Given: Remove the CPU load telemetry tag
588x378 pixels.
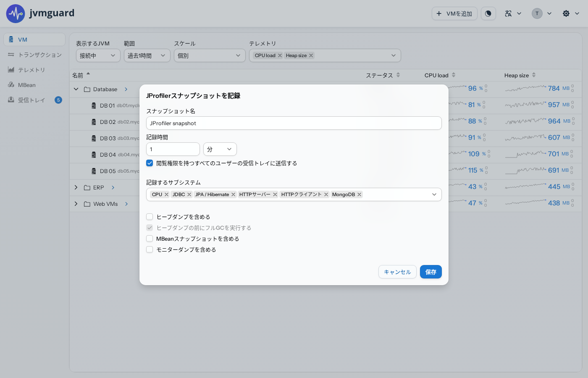Looking at the screenshot, I should point(280,55).
